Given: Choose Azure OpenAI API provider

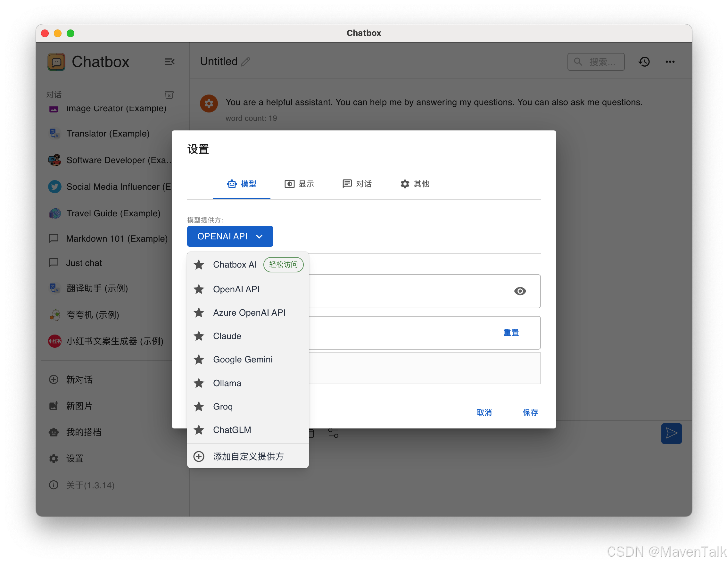Looking at the screenshot, I should point(248,313).
